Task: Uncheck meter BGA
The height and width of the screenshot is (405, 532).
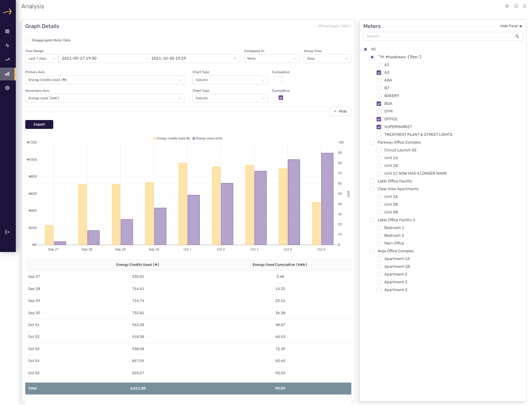Action: (379, 104)
